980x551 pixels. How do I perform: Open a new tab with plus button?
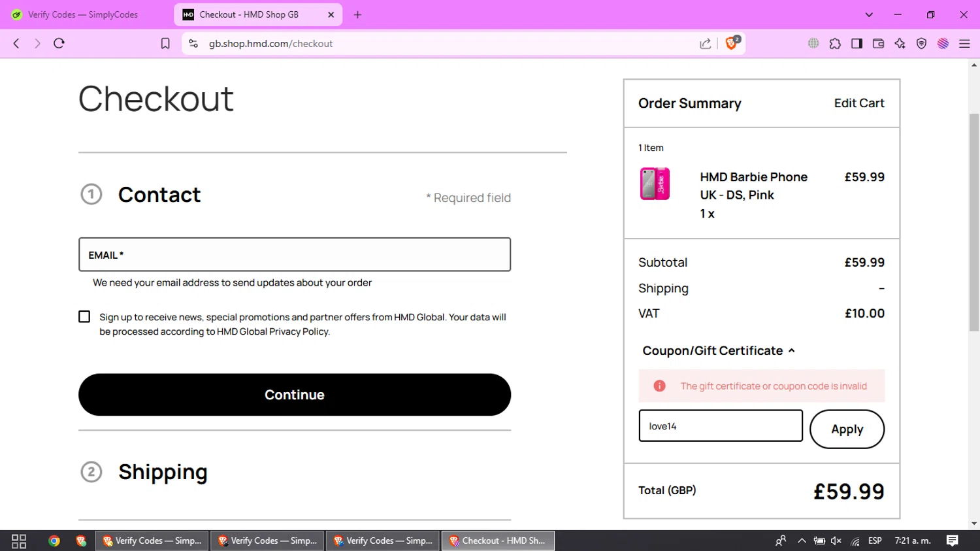click(x=357, y=14)
